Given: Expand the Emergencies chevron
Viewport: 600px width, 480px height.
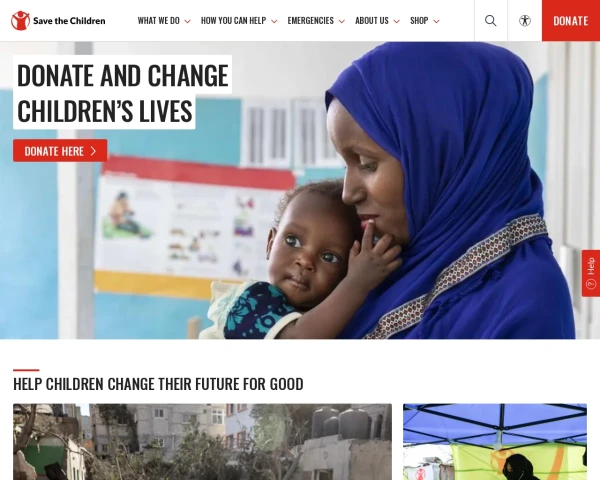Looking at the screenshot, I should (342, 21).
